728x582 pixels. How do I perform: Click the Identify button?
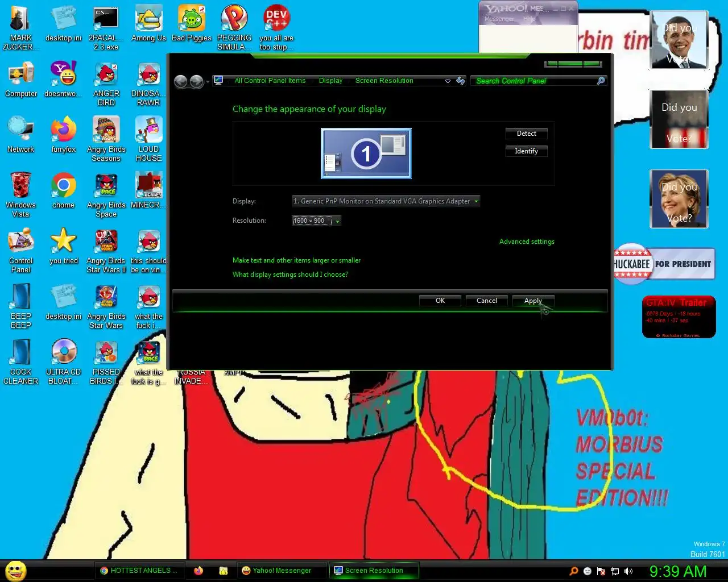(527, 151)
